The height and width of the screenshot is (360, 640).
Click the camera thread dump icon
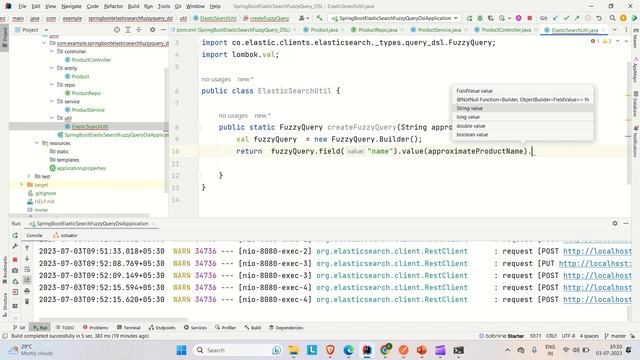[x=15, y=270]
